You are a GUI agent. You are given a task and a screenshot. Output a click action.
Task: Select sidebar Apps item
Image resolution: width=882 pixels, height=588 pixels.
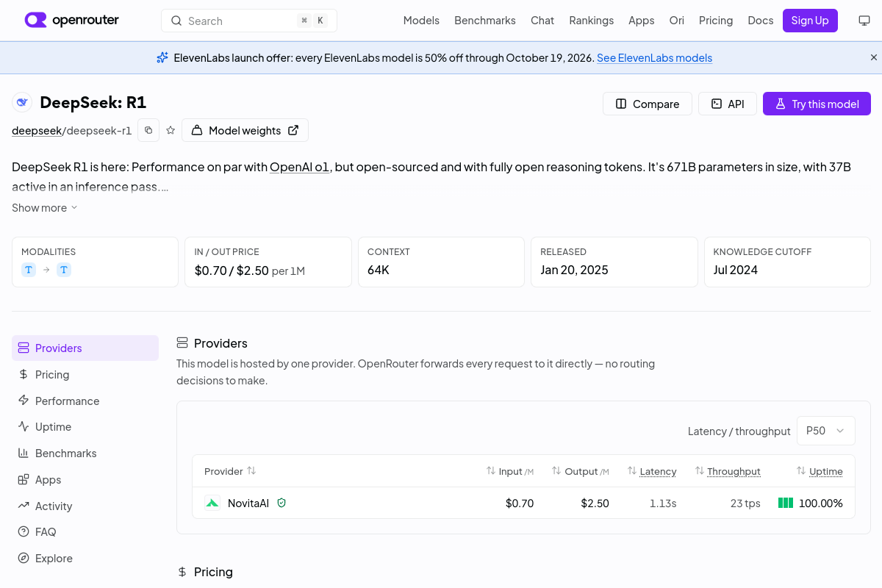[x=85, y=480]
